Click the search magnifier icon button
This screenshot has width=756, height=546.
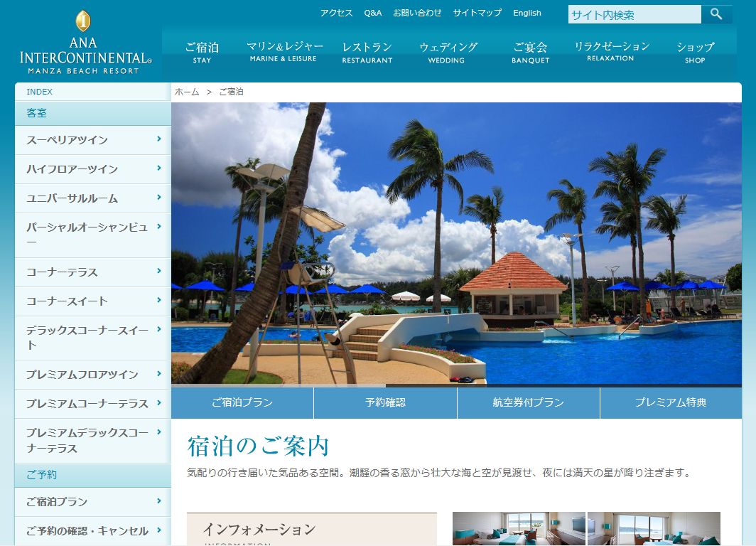(716, 14)
